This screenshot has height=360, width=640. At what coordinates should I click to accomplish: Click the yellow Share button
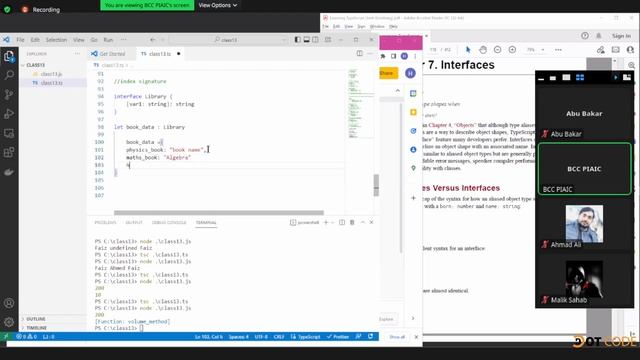pyautogui.click(x=389, y=73)
